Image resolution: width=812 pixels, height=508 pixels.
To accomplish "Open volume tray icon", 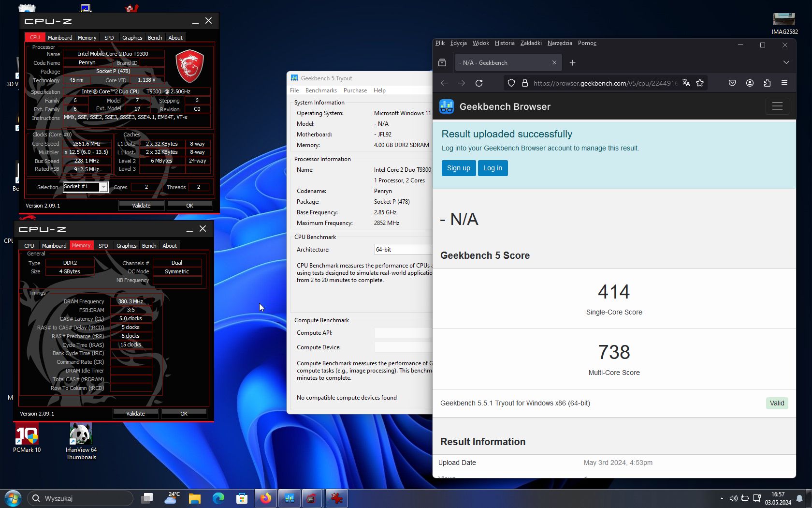I will 733,498.
